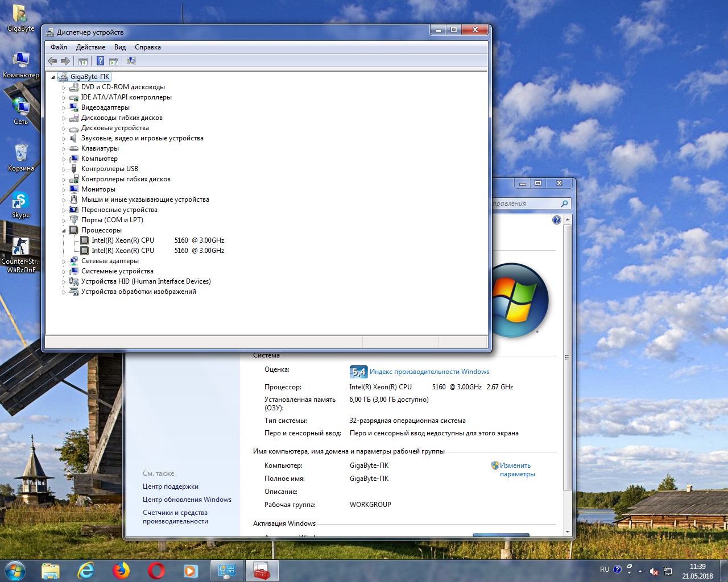Click the scan for hardware changes toolbar icon
The image size is (728, 582).
pyautogui.click(x=131, y=61)
